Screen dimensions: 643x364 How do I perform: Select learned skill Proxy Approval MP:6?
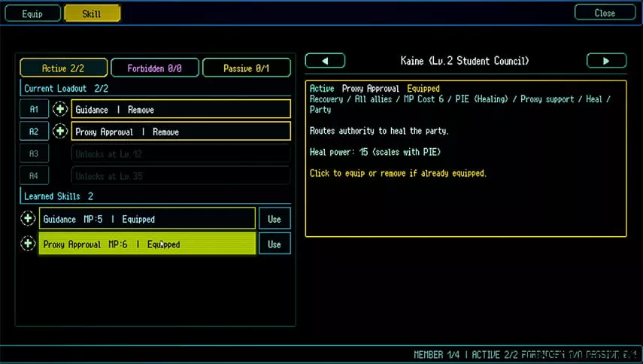pyautogui.click(x=147, y=244)
